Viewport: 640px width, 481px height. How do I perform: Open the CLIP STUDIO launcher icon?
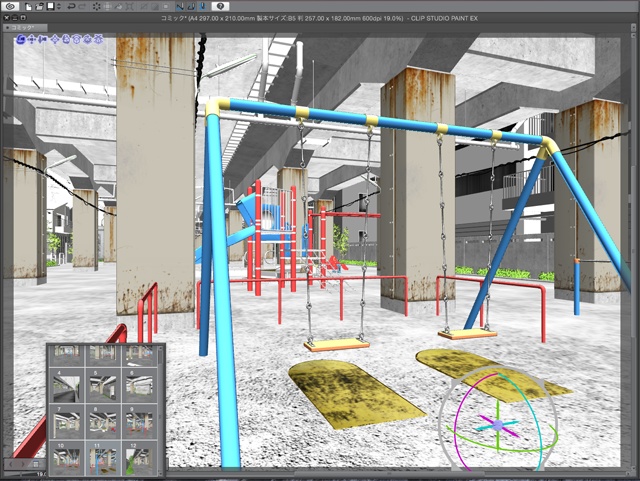tap(10, 7)
